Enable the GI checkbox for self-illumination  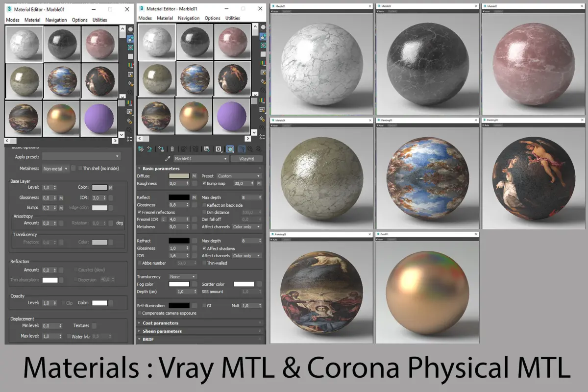[x=203, y=305]
